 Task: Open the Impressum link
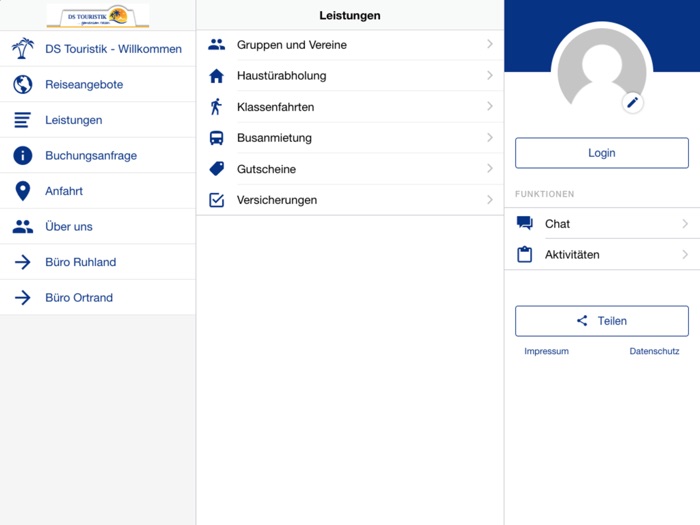point(546,352)
